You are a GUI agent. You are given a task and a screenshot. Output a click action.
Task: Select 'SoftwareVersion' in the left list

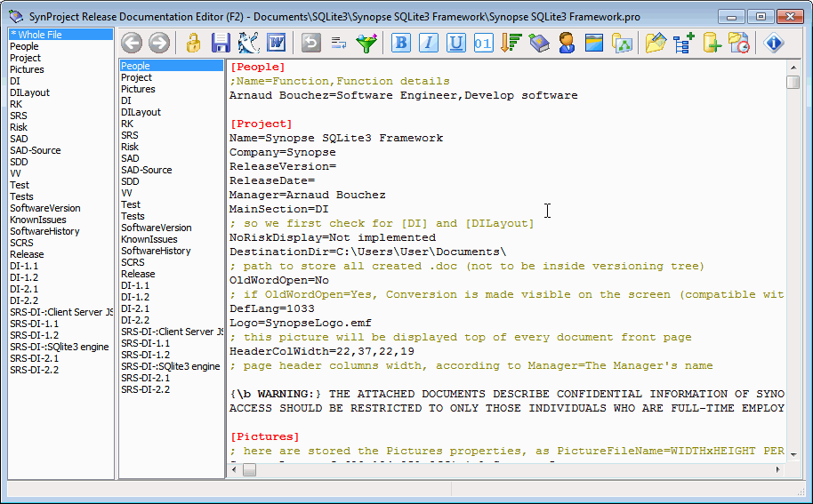(60, 208)
